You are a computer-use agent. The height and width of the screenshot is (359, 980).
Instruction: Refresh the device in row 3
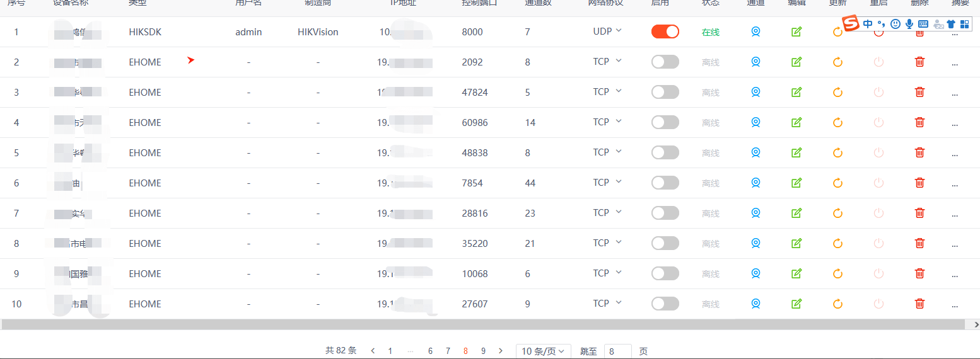pos(837,92)
